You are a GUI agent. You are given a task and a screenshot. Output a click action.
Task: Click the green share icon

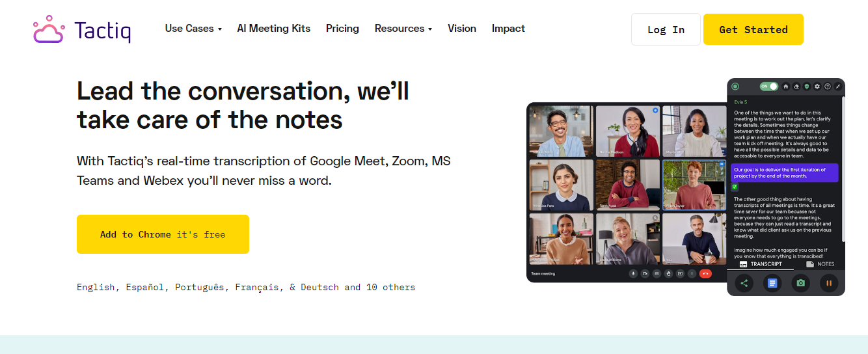pyautogui.click(x=744, y=283)
